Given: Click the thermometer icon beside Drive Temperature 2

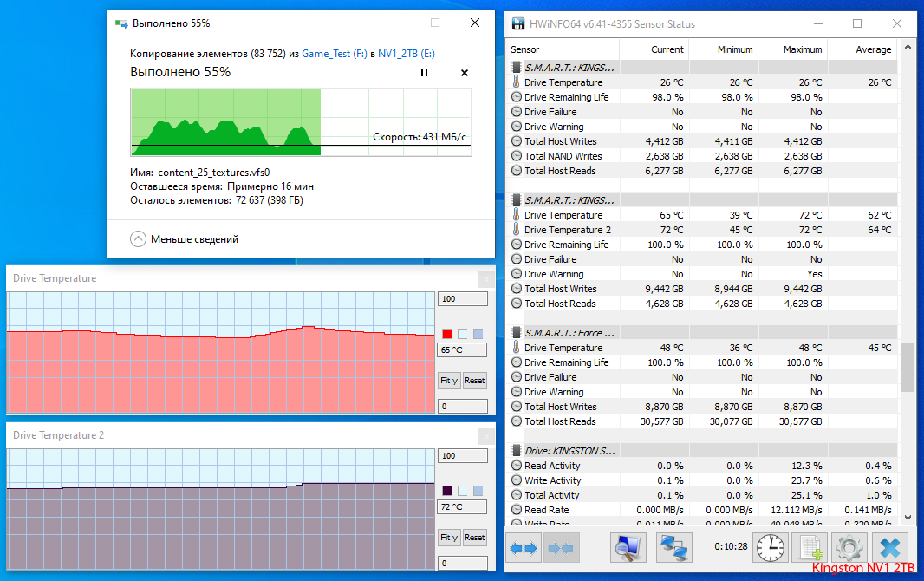Looking at the screenshot, I should tap(517, 230).
